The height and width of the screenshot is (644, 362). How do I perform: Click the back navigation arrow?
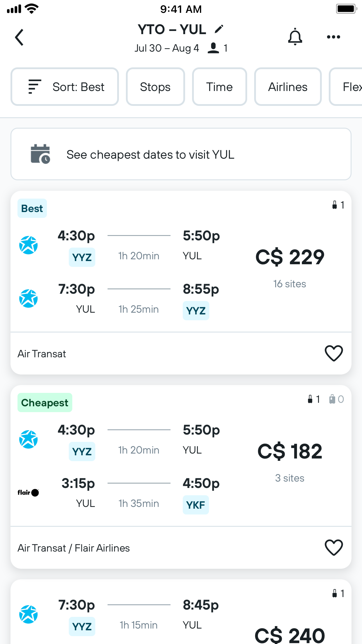[19, 37]
